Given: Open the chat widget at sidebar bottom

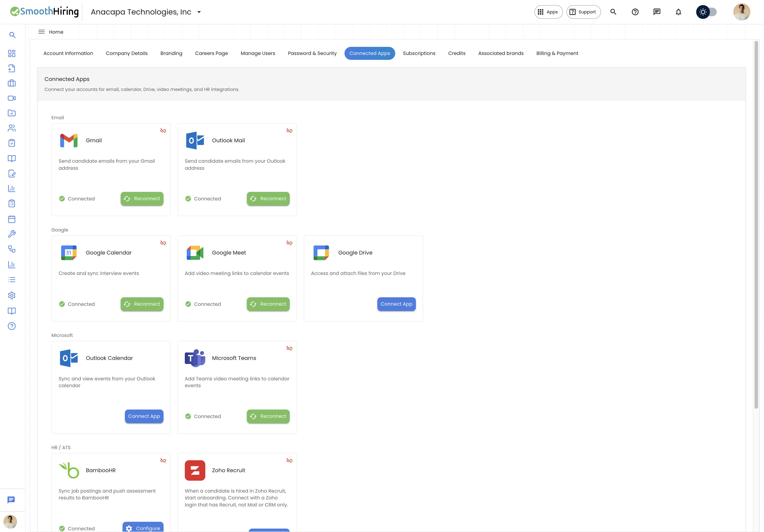Looking at the screenshot, I should point(11,500).
